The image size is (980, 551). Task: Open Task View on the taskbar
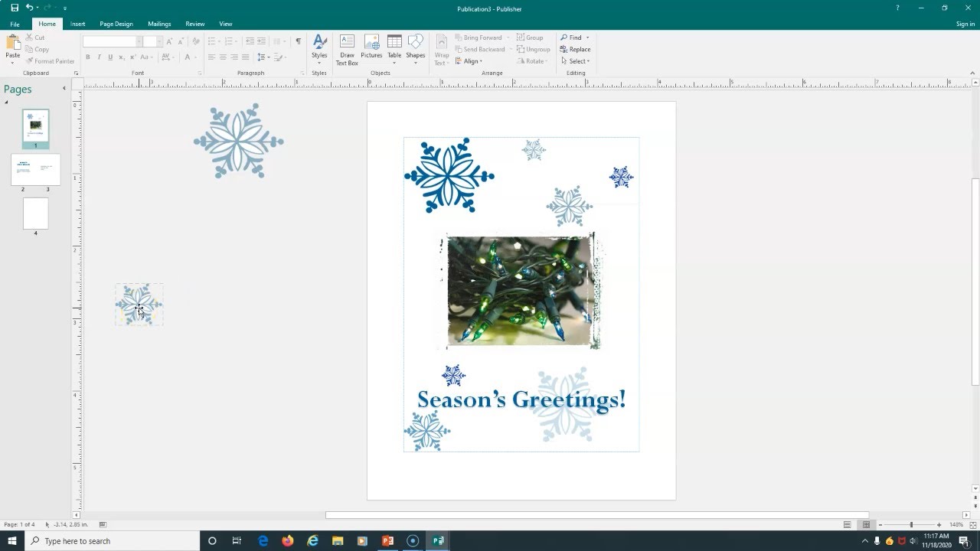coord(237,541)
